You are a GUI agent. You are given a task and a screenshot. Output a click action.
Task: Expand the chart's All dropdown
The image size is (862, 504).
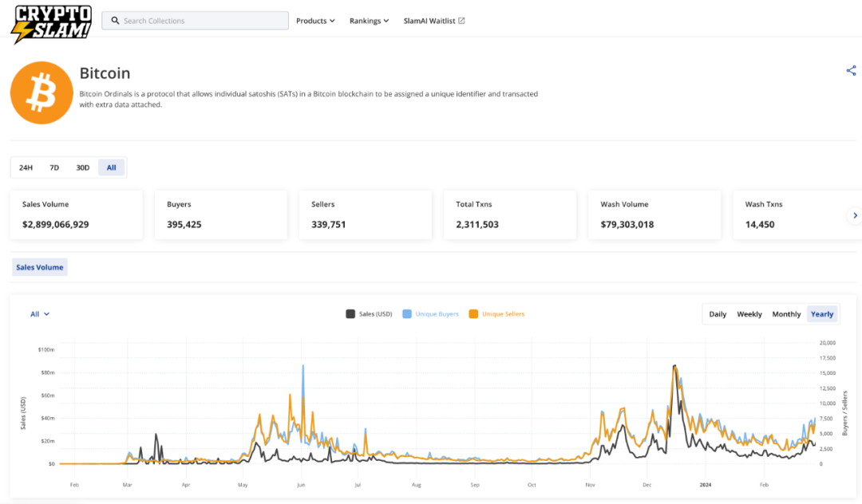pos(40,314)
